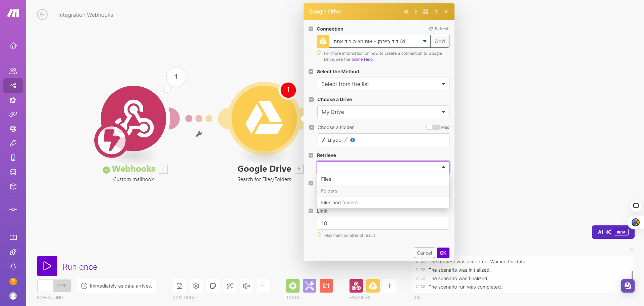Open the Select from the list dropdown

[383, 84]
